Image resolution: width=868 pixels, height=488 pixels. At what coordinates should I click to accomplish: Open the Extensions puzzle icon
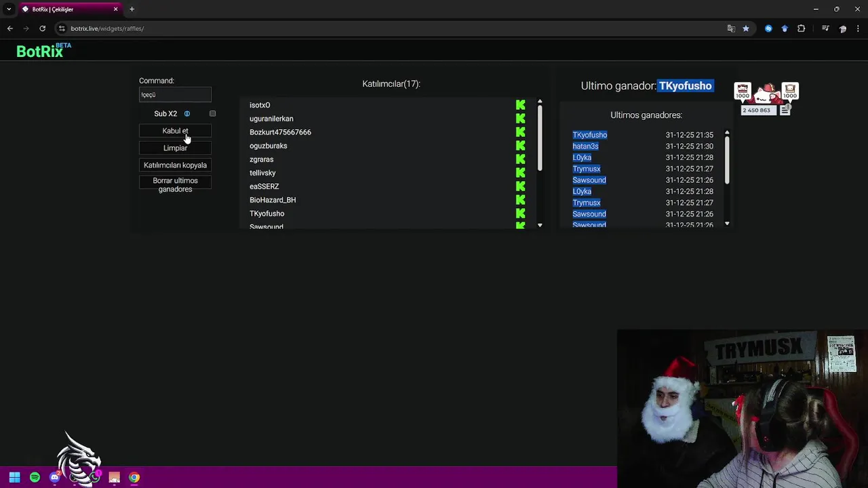[x=802, y=28]
